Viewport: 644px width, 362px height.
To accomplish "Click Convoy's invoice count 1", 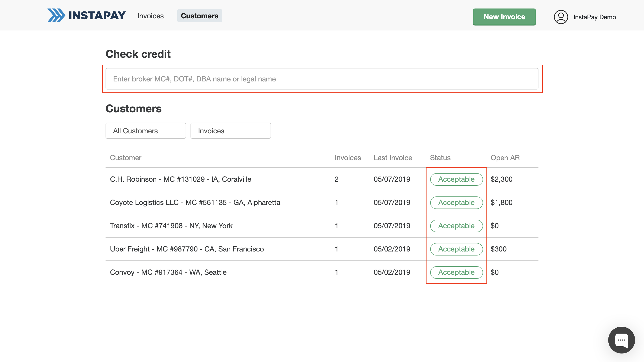I will (x=337, y=272).
